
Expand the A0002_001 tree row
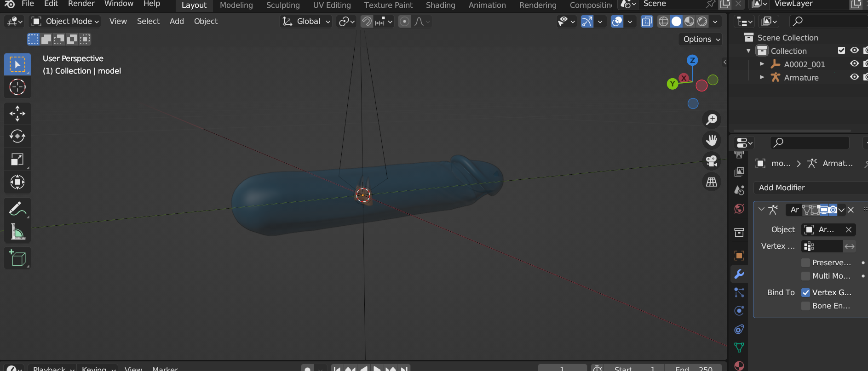pos(762,64)
